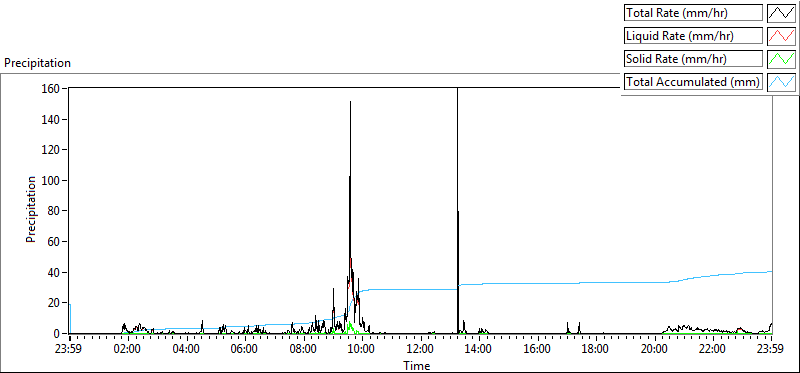
Task: Open the blue Total Accumulated plot style icon
Action: click(x=782, y=82)
